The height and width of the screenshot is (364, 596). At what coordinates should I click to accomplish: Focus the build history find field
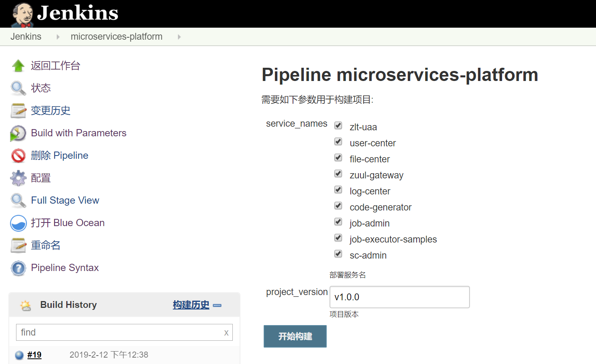click(124, 332)
